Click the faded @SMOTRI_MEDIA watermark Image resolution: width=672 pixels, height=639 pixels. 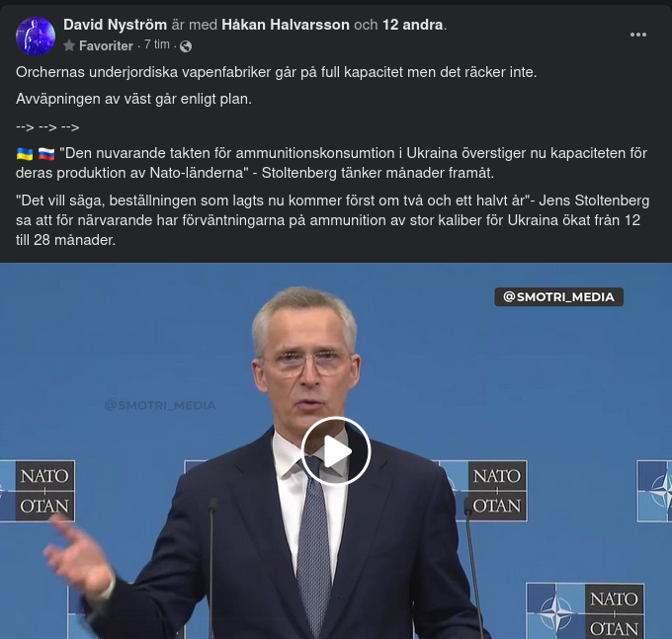(x=160, y=405)
